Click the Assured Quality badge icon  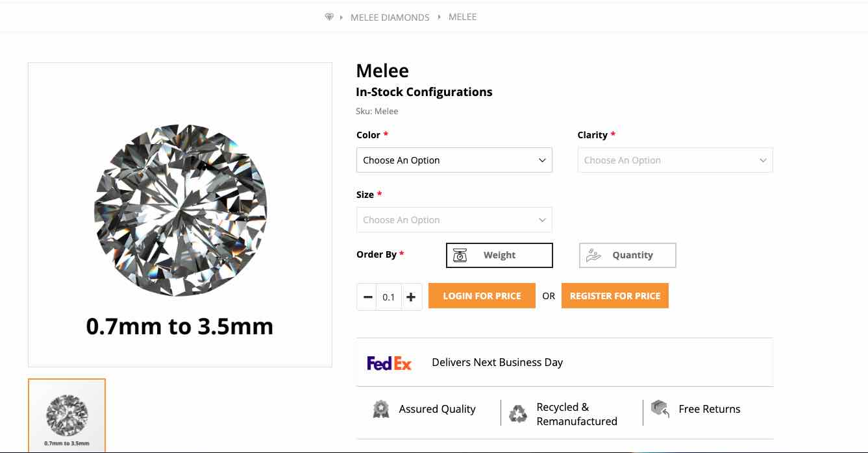[381, 409]
